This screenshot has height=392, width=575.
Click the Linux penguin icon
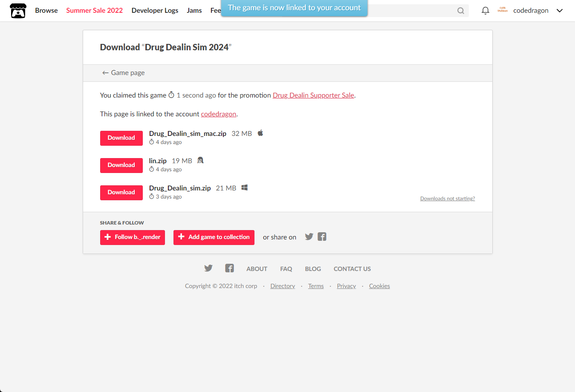point(200,160)
